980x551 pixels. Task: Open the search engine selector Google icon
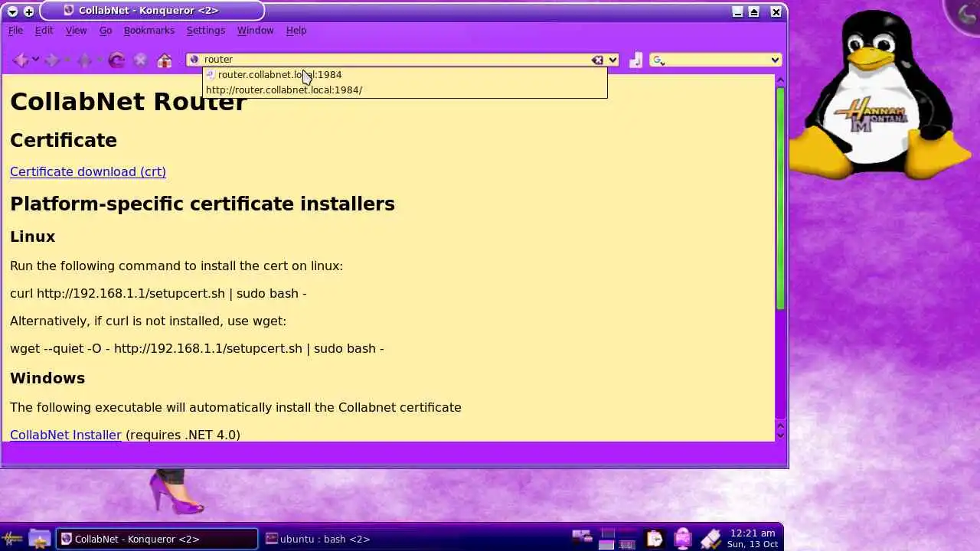point(658,60)
